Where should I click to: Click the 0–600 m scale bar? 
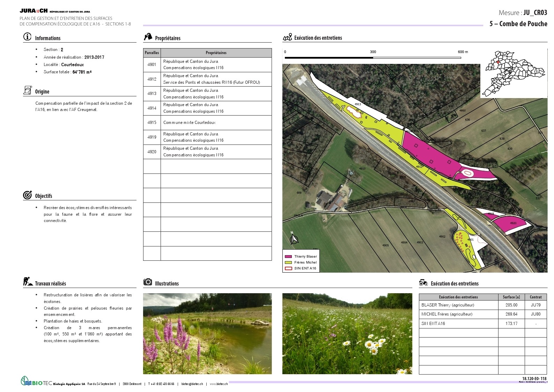tap(373, 57)
